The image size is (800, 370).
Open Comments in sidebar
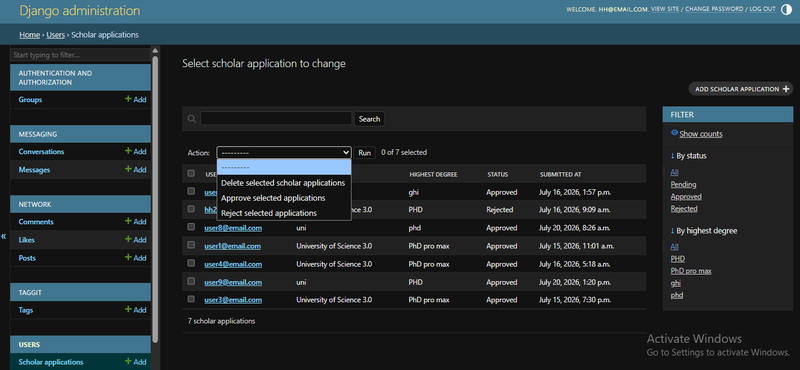36,221
